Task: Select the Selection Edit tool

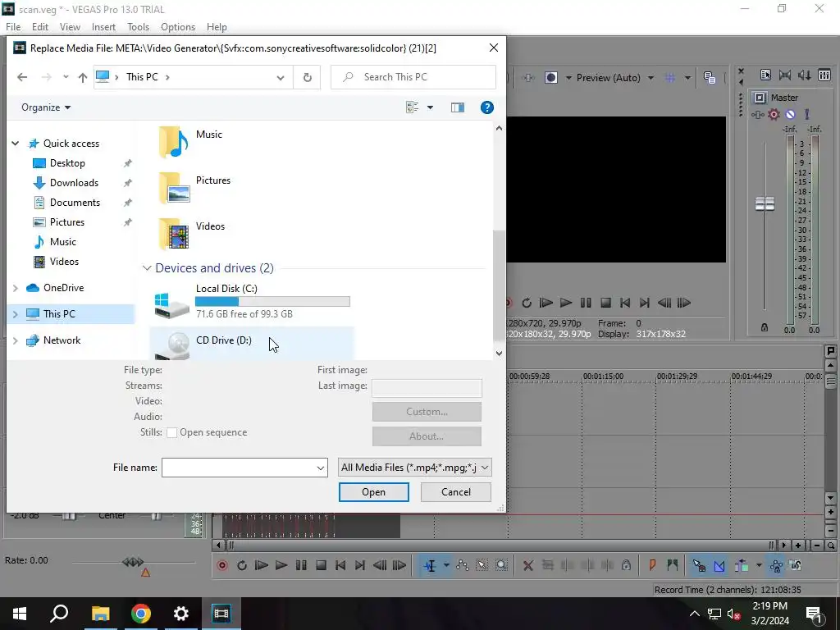Action: pos(482,565)
